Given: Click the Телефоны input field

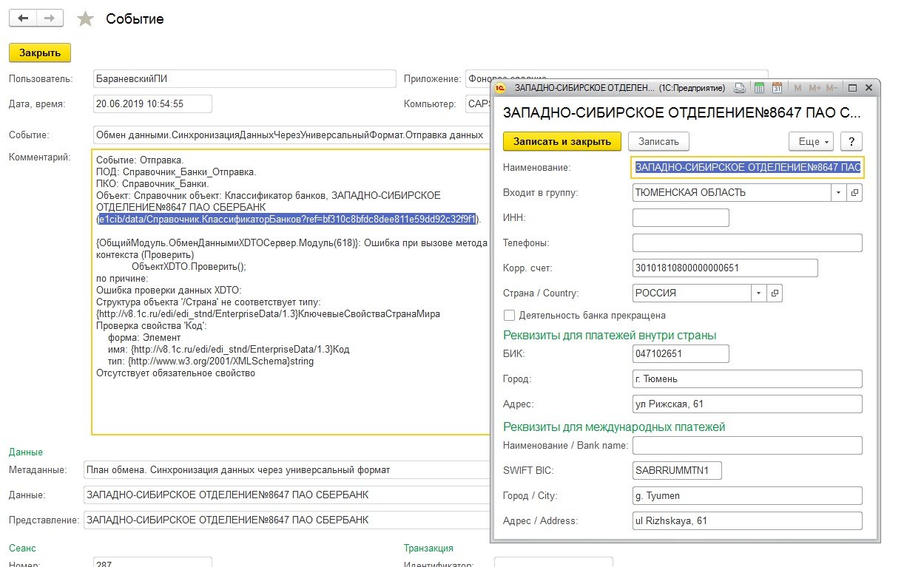Looking at the screenshot, I should coord(748,242).
